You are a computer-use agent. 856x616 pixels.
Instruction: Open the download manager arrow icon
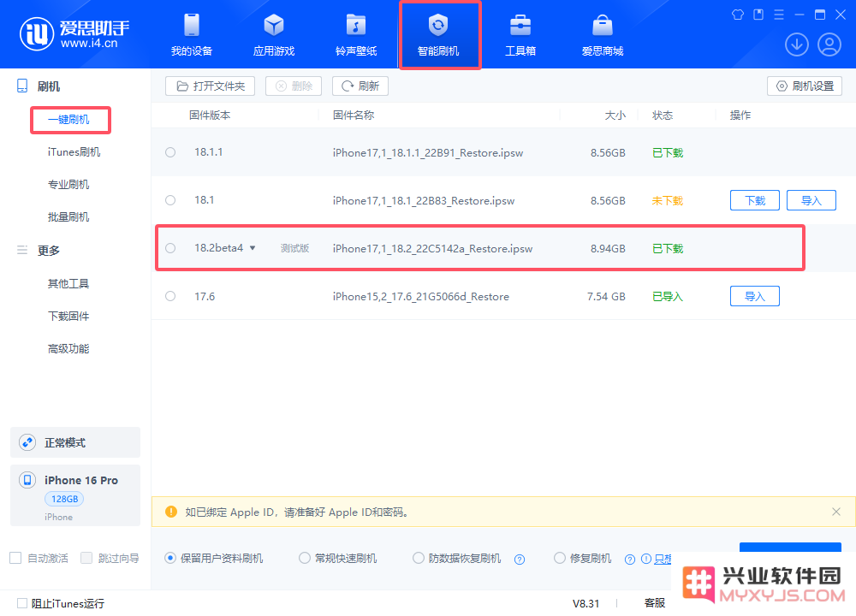(796, 44)
